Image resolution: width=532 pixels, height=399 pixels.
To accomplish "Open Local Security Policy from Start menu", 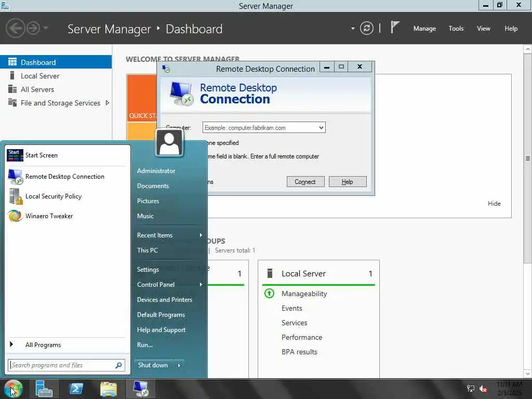I will point(67,196).
